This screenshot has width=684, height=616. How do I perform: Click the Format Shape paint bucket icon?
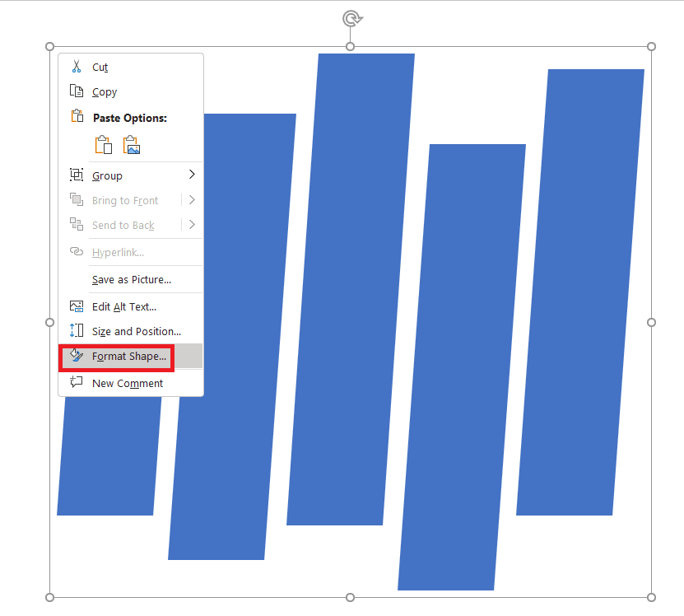pyautogui.click(x=77, y=356)
